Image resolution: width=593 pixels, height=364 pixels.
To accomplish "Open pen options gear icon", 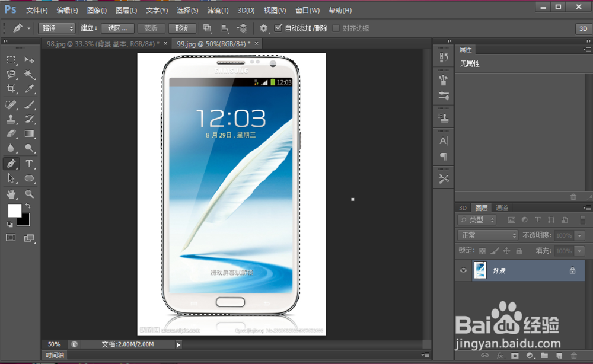I will (x=263, y=28).
